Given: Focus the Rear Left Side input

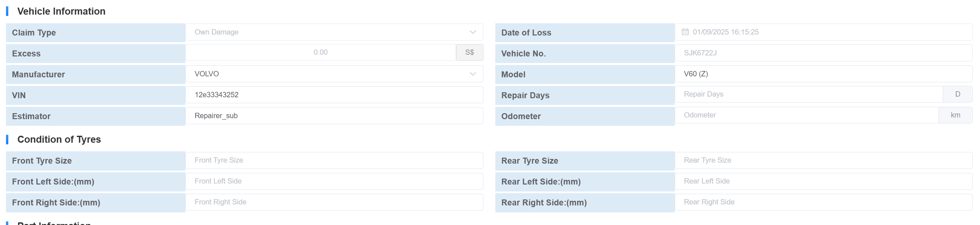Looking at the screenshot, I should (823, 181).
